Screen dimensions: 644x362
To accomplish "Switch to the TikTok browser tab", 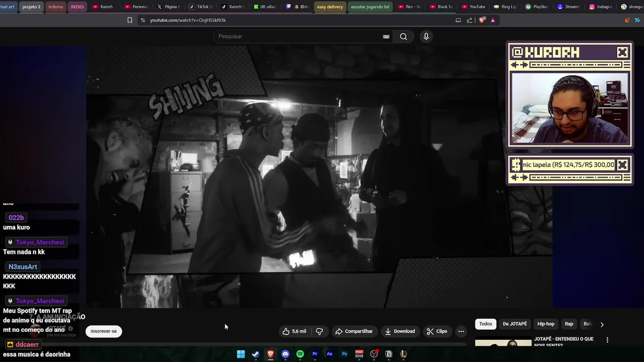I will coord(201,7).
